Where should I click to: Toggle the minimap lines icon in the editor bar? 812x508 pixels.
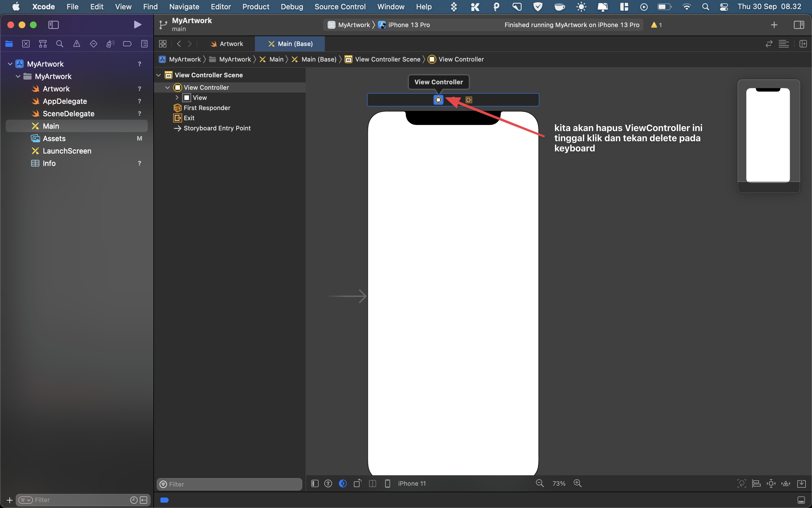[784, 44]
